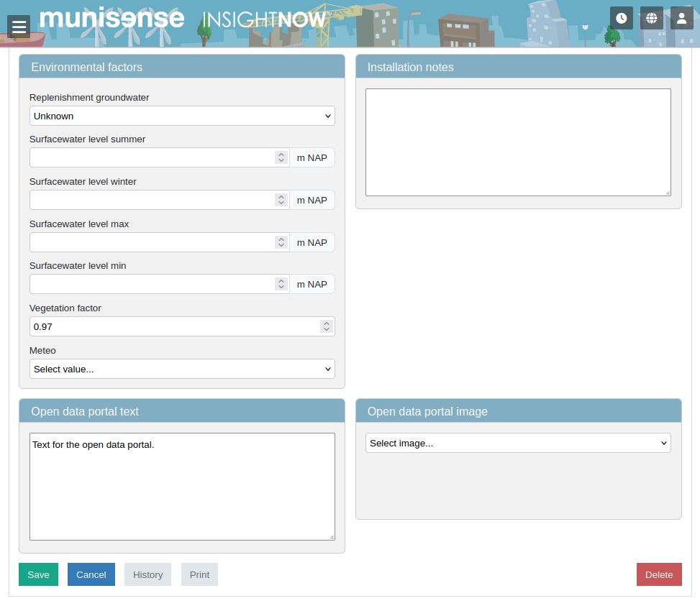Open the user account icon menu
700x606 pixels.
pyautogui.click(x=682, y=18)
